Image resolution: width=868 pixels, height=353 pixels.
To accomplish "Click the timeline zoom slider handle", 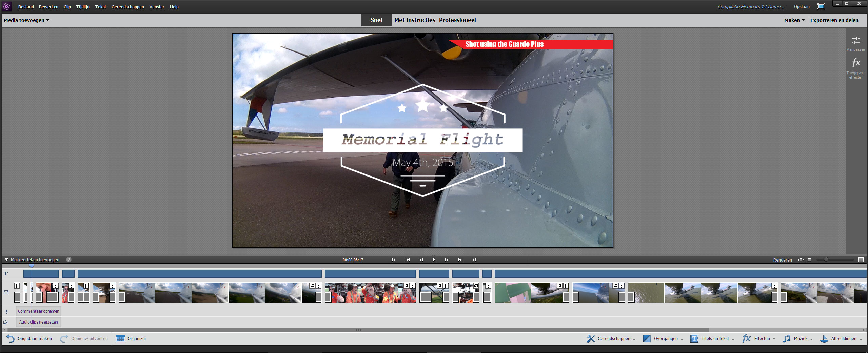I will 826,259.
